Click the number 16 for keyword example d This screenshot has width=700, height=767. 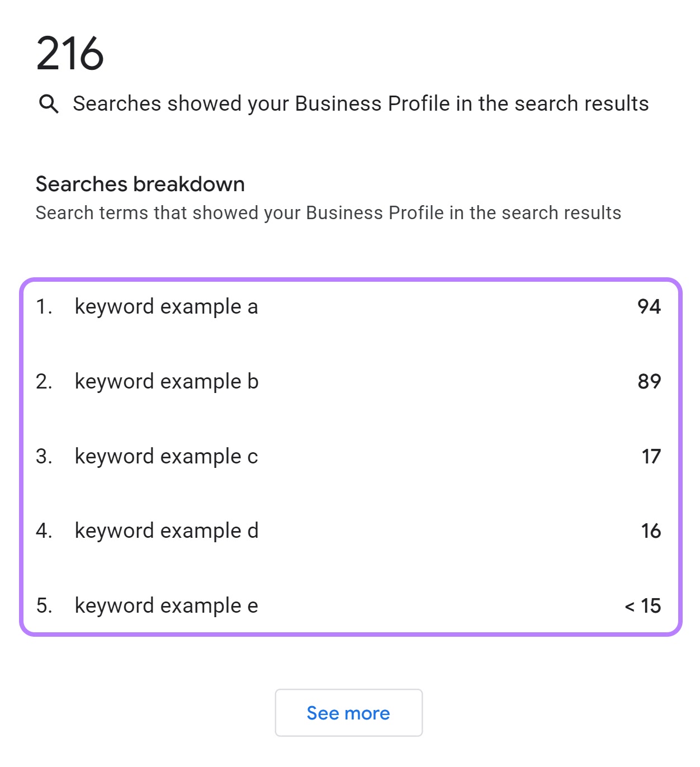pos(652,531)
